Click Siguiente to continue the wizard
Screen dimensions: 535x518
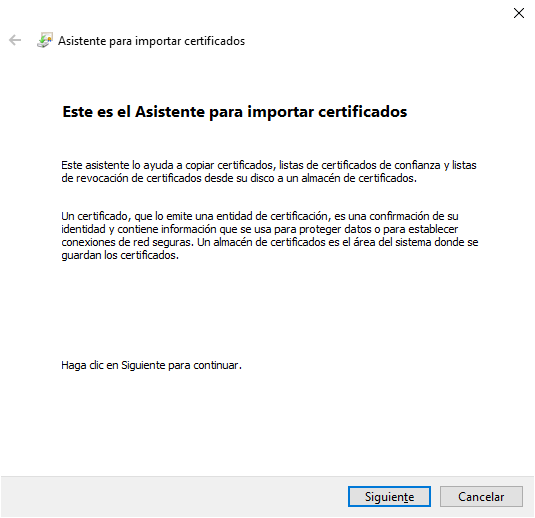click(x=389, y=497)
